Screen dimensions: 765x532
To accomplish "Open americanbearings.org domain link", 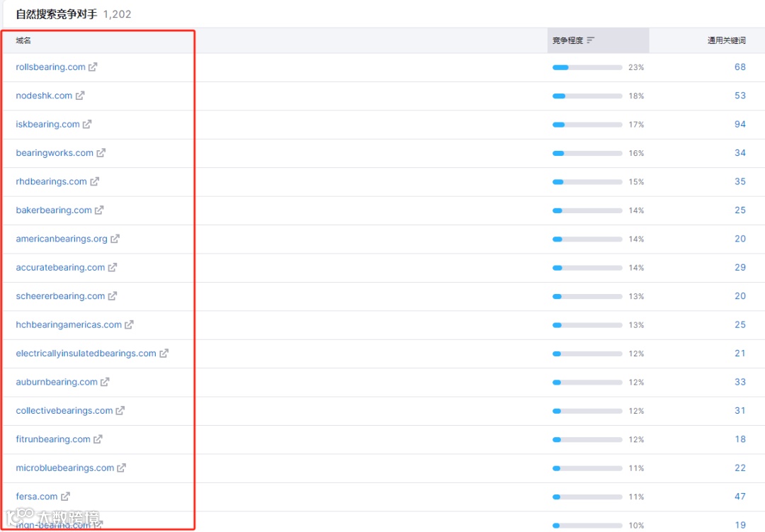I will click(62, 239).
